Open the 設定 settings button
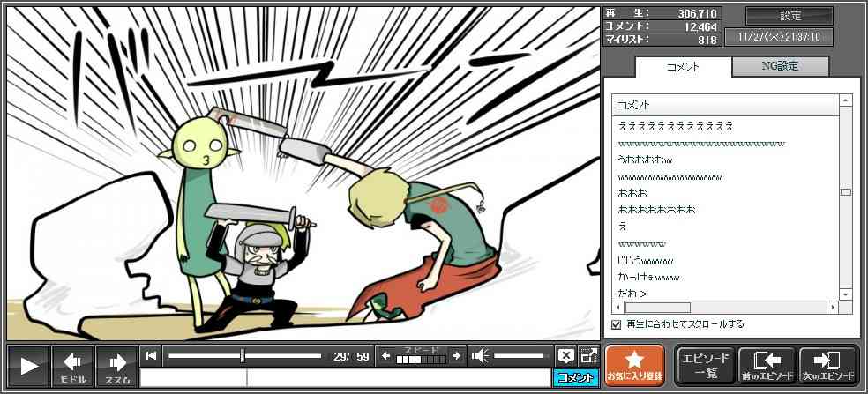 (x=789, y=16)
